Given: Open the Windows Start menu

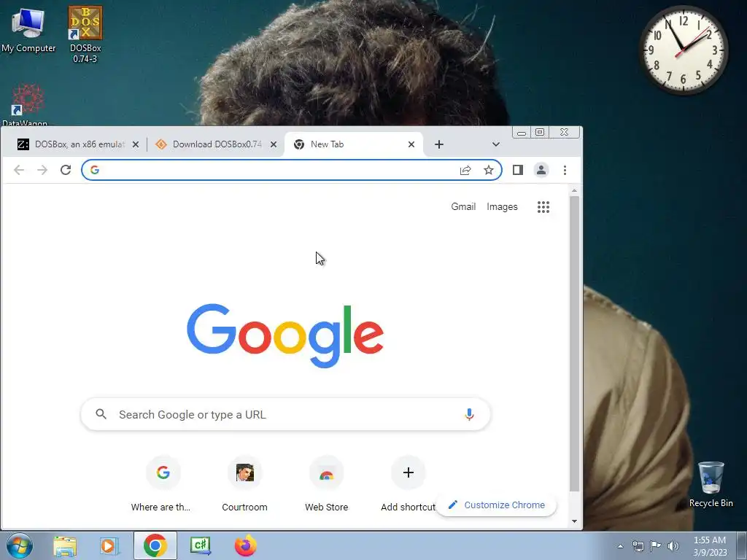Looking at the screenshot, I should 19,545.
